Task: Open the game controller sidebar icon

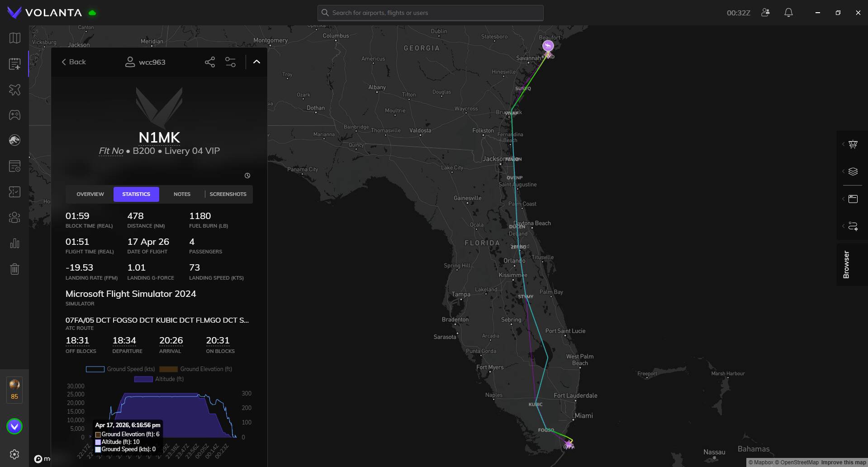Action: coord(14,115)
